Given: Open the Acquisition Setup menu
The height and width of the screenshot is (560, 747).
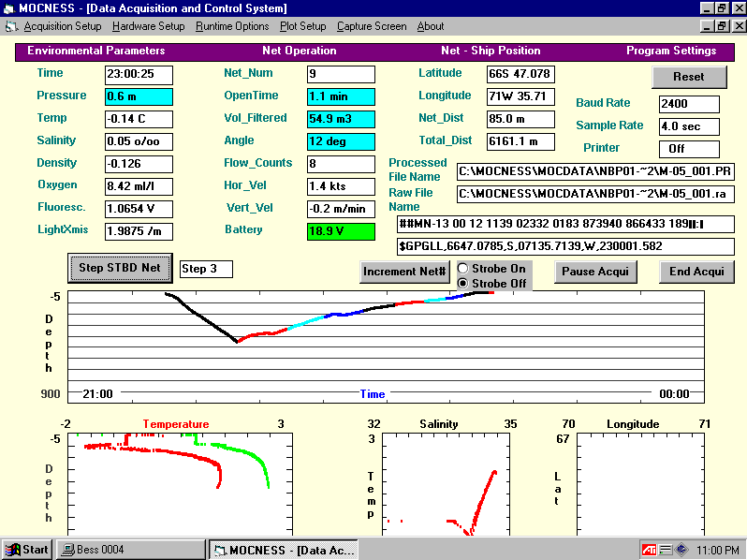Looking at the screenshot, I should [x=63, y=26].
